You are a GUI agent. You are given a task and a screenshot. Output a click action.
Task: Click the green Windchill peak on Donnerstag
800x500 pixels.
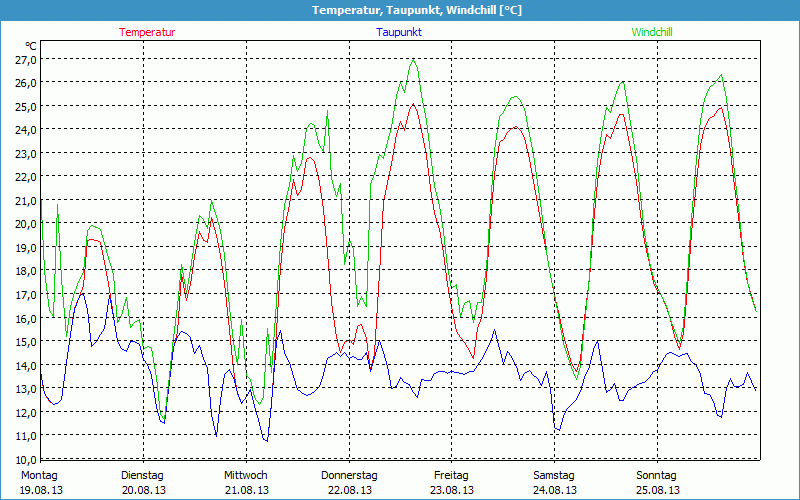tap(413, 59)
